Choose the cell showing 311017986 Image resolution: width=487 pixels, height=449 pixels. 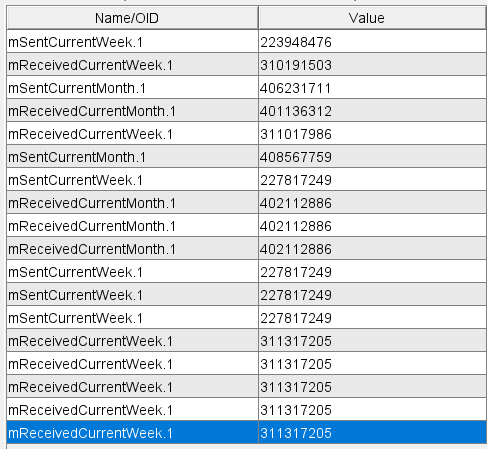[x=372, y=134]
